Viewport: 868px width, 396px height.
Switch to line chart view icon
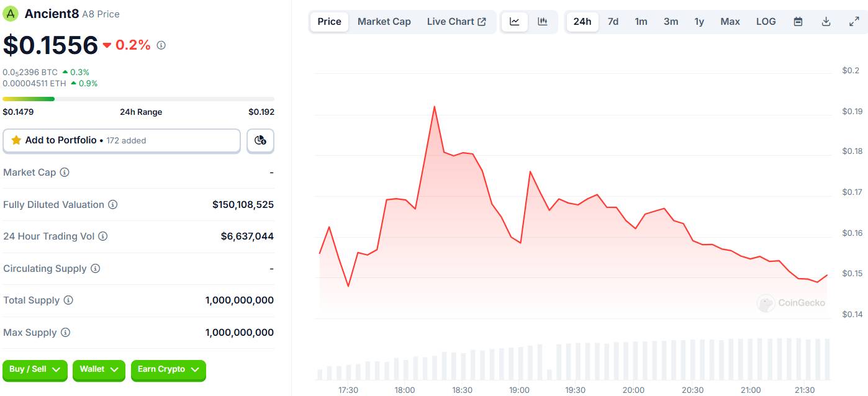coord(515,22)
